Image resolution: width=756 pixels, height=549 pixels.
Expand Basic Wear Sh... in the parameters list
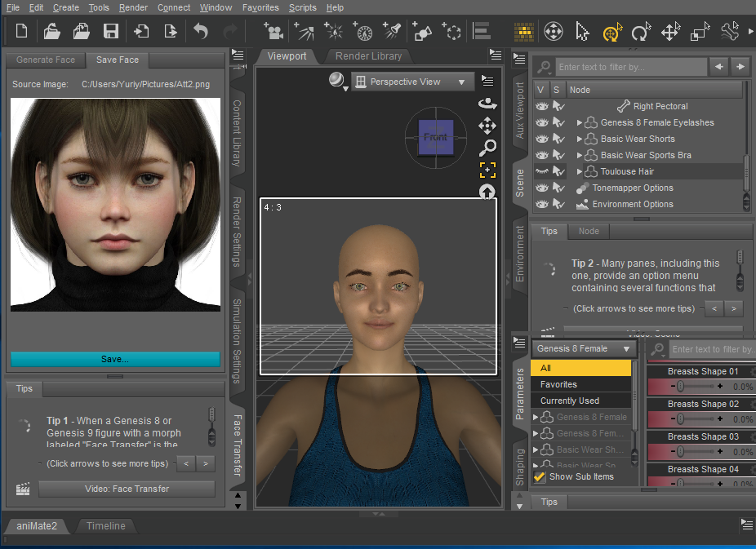tap(536, 449)
